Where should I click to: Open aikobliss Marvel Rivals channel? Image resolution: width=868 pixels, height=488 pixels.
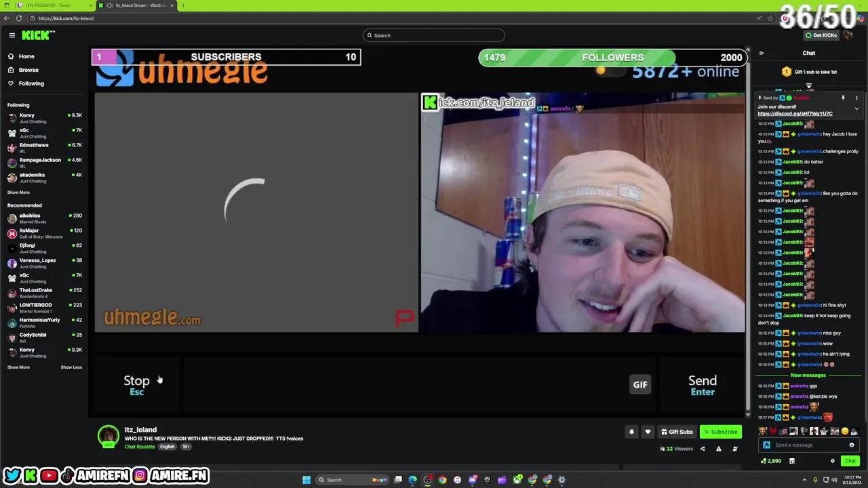pyautogui.click(x=45, y=218)
